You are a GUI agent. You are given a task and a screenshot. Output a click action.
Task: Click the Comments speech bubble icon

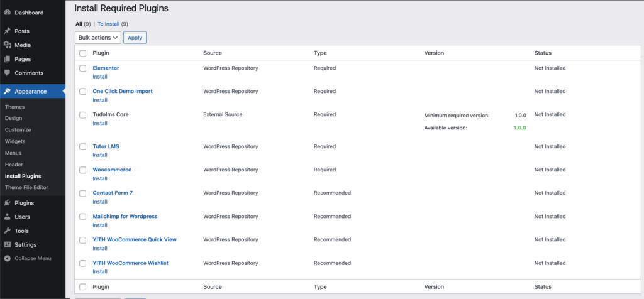click(8, 73)
